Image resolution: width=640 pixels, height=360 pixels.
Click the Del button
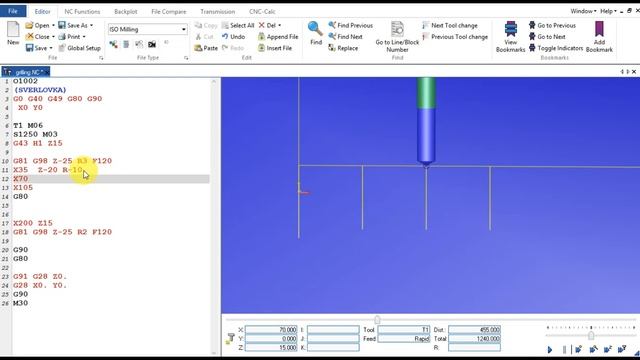267,25
